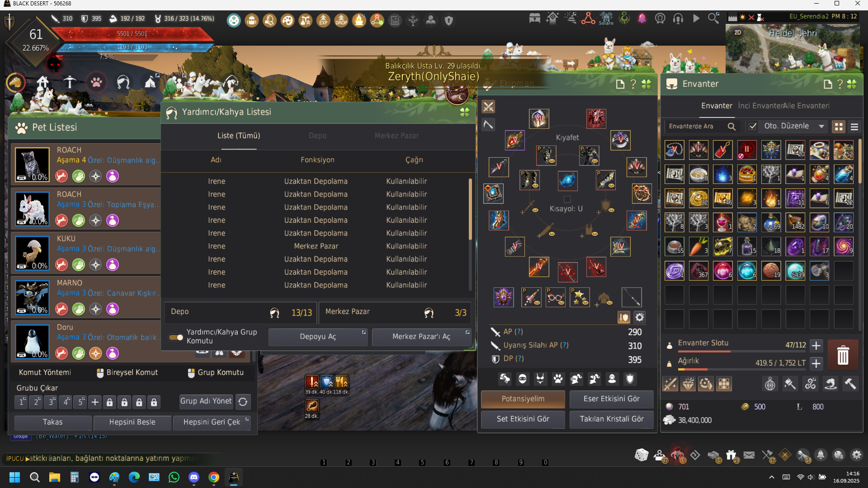Open Discord from Windows taskbar
The width and height of the screenshot is (868, 488).
(194, 477)
